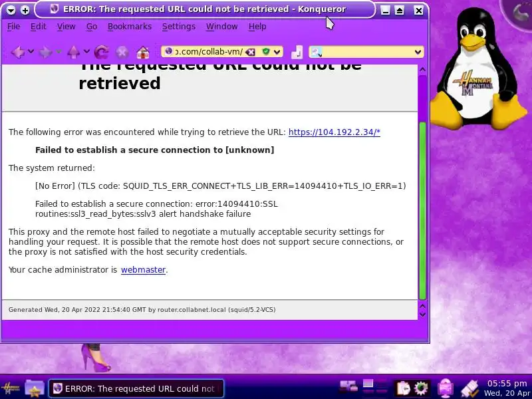Click the pink network monitor tray icon
Screen dimensions: 532x399
click(x=445, y=388)
